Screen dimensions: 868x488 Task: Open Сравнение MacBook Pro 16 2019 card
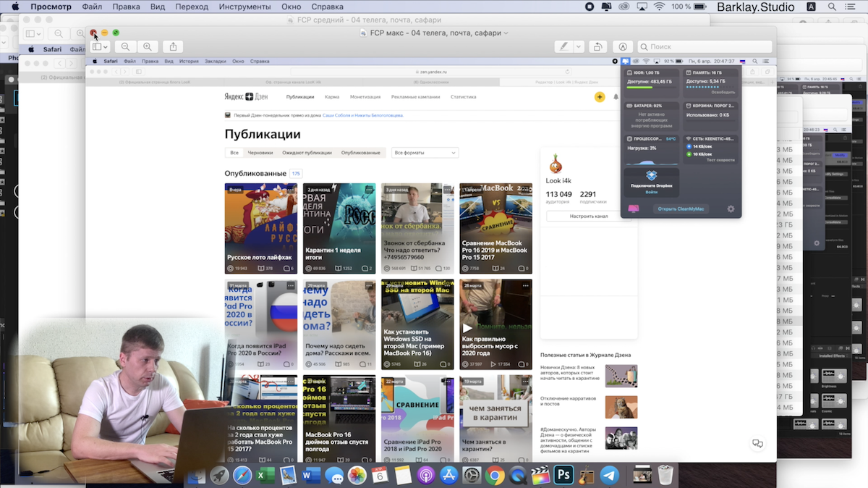tap(495, 228)
